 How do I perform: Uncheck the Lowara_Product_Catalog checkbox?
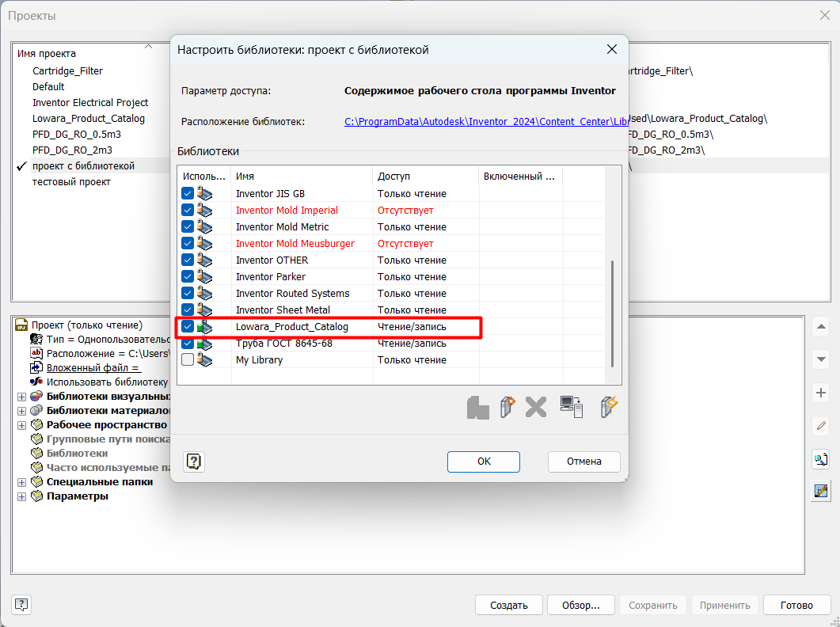[188, 326]
